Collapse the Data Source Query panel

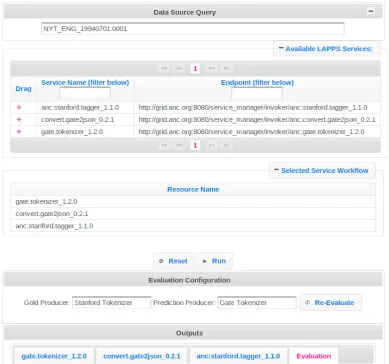coord(370,11)
